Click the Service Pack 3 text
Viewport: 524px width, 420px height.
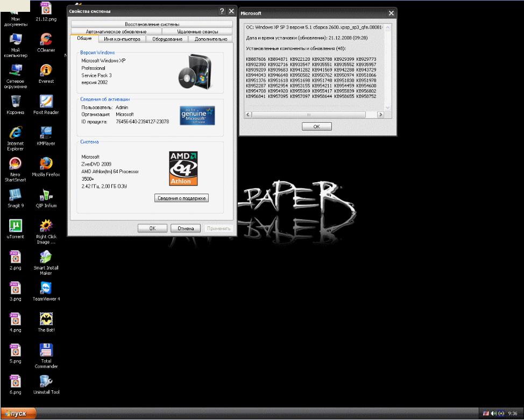(x=97, y=75)
